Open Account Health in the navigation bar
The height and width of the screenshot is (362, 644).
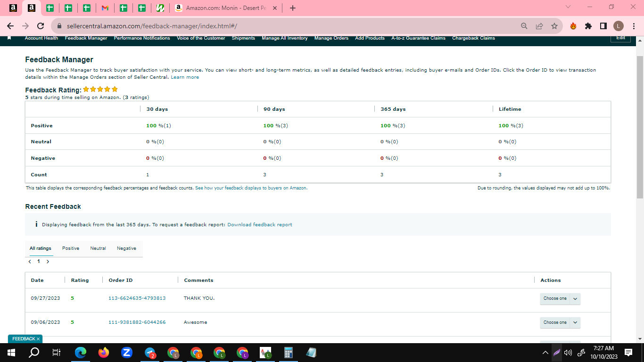41,38
